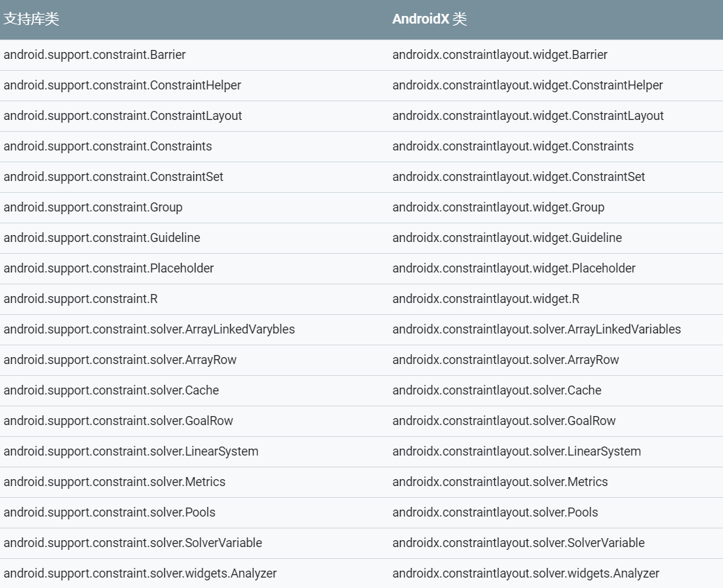Select androidx.constraintlayout.widget.Barrier cell
The width and height of the screenshot is (723, 588).
500,55
